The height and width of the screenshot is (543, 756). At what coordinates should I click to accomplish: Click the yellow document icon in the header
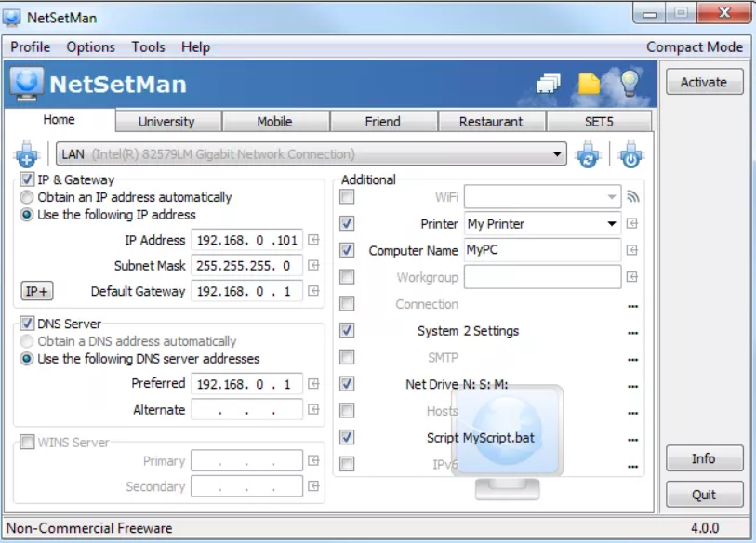click(x=587, y=82)
